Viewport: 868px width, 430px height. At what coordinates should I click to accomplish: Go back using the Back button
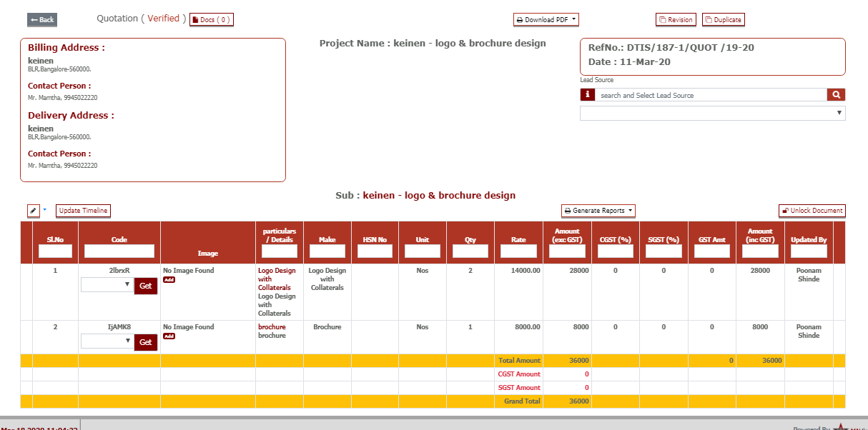coord(42,20)
